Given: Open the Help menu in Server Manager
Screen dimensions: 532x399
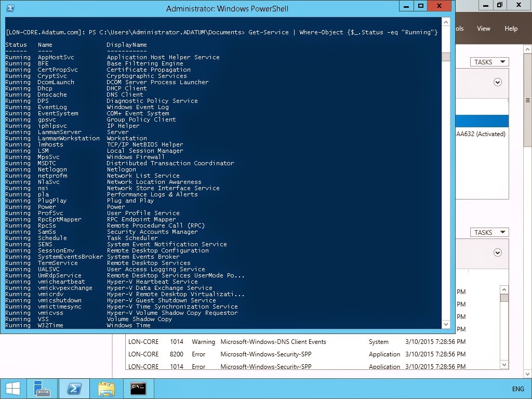Looking at the screenshot, I should click(x=511, y=29).
